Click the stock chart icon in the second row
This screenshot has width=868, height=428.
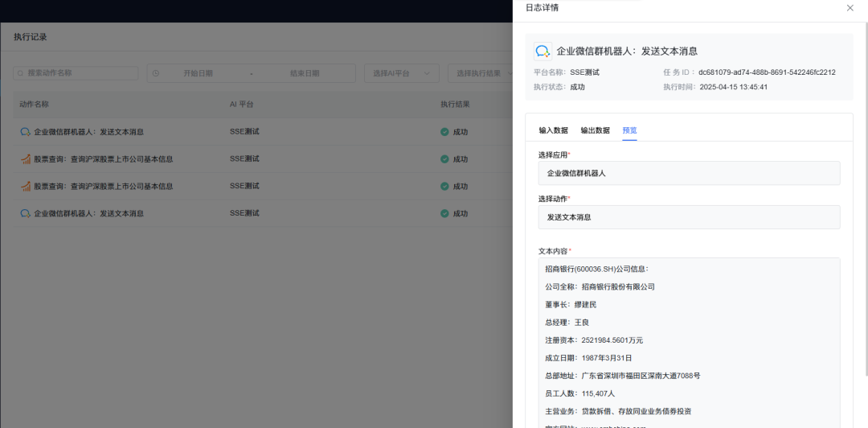pyautogui.click(x=26, y=159)
